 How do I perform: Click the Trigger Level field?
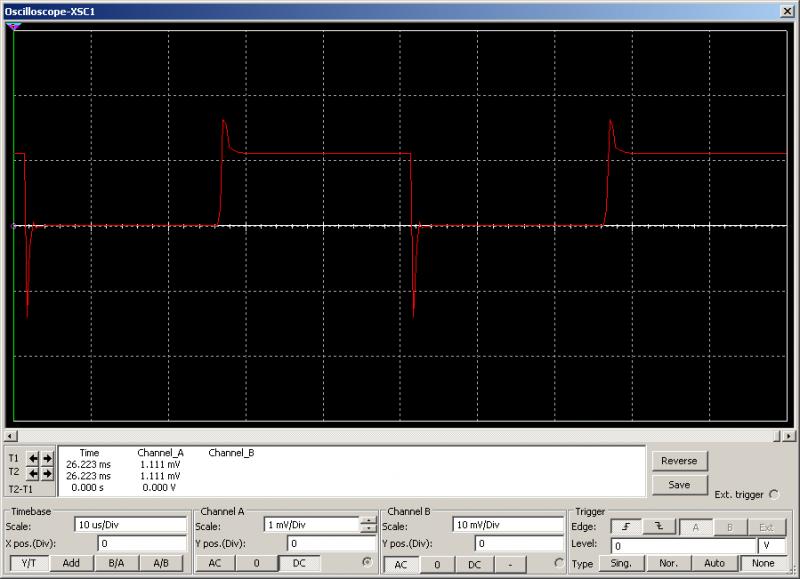[x=683, y=546]
